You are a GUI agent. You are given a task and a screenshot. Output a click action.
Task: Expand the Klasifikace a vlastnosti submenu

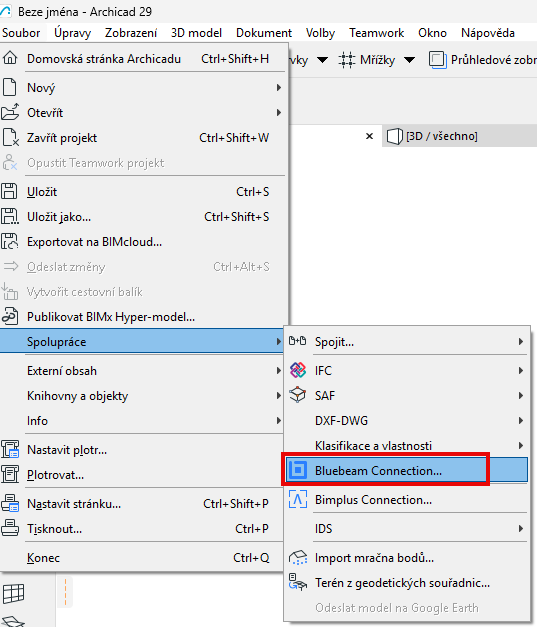pos(521,445)
